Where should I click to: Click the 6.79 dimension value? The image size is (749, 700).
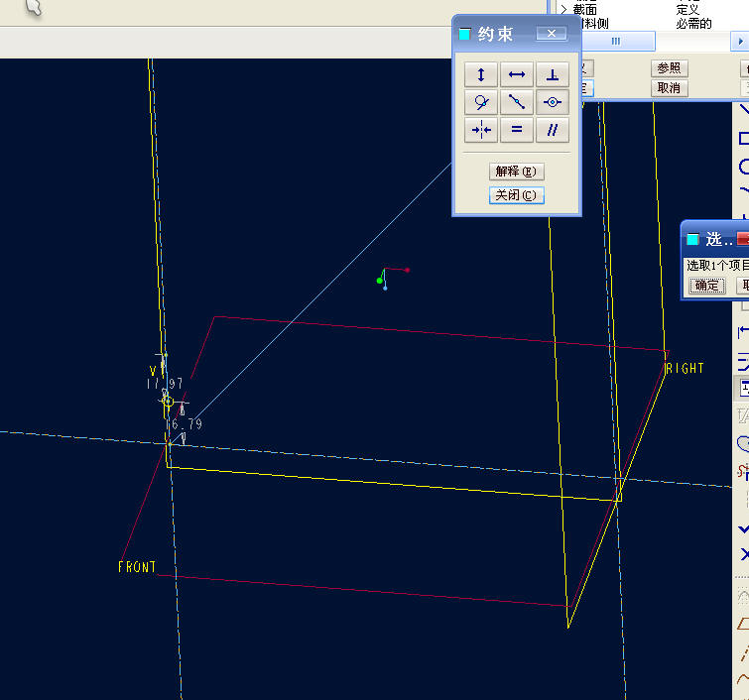click(186, 424)
